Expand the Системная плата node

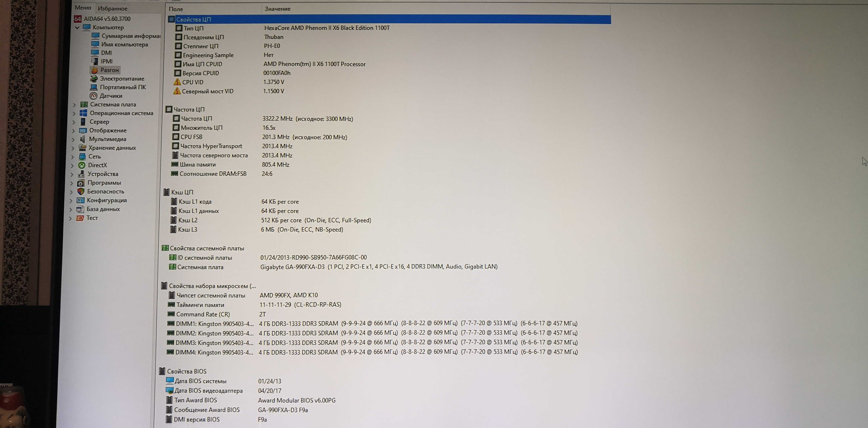tap(74, 105)
